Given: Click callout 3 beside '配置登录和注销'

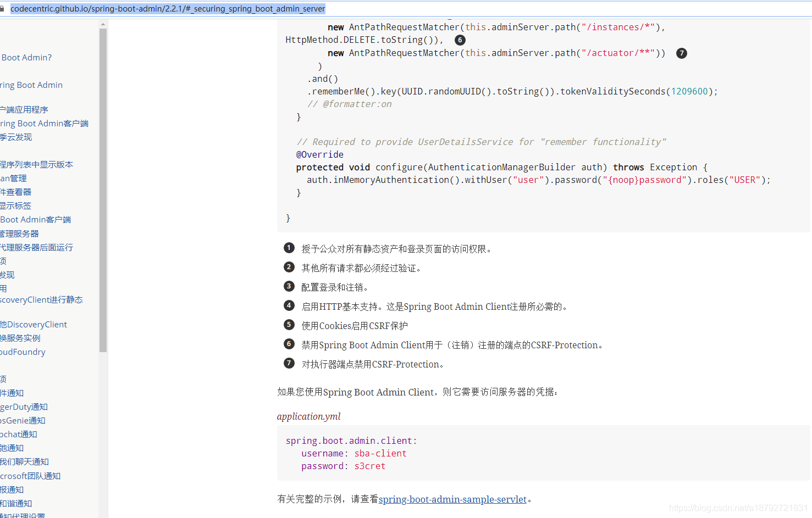Looking at the screenshot, I should click(x=289, y=286).
